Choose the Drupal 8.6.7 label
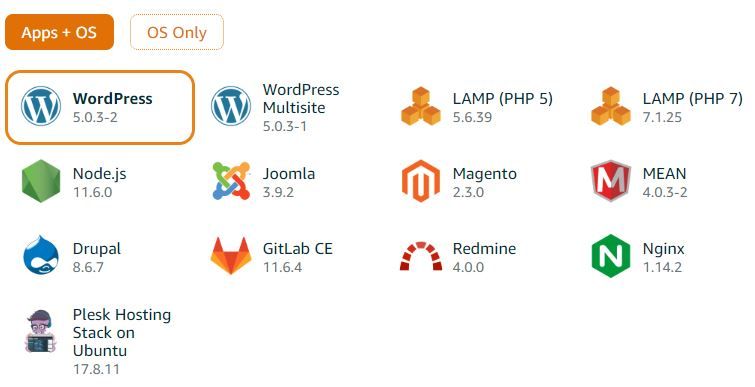This screenshot has height=387, width=755. (97, 257)
